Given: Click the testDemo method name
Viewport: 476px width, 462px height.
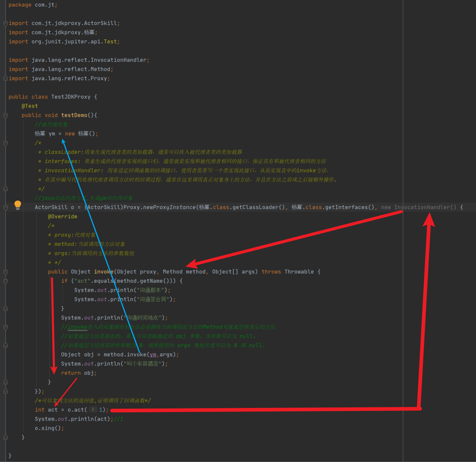Looking at the screenshot, I should 74,115.
